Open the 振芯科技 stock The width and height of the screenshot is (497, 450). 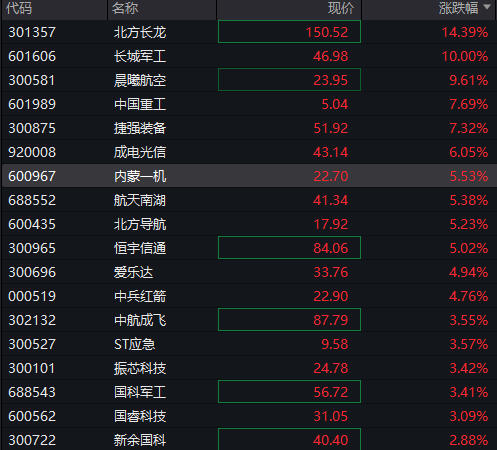click(x=140, y=368)
